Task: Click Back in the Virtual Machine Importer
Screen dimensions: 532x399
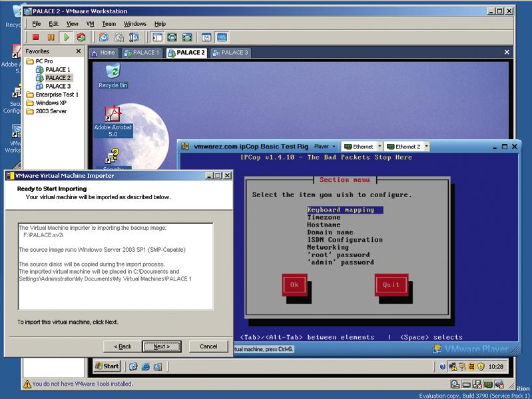Action: coord(123,346)
